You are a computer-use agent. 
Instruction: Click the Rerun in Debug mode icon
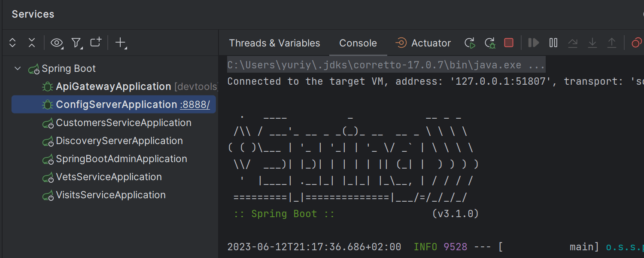(489, 43)
